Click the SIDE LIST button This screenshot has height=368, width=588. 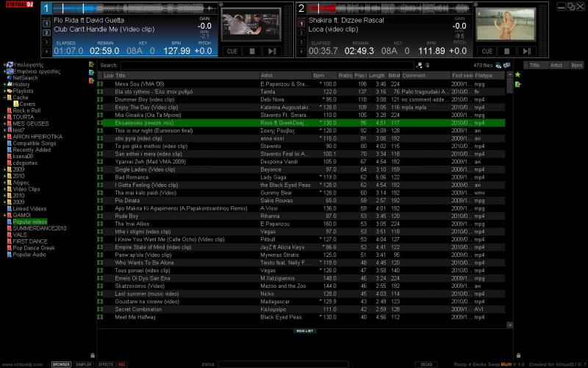(304, 330)
